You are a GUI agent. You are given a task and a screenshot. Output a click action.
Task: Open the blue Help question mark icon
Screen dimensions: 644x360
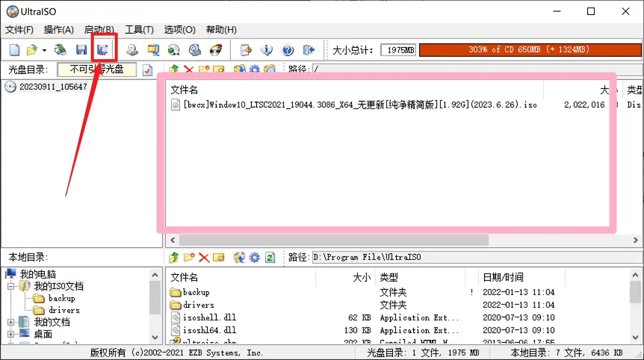tap(287, 50)
